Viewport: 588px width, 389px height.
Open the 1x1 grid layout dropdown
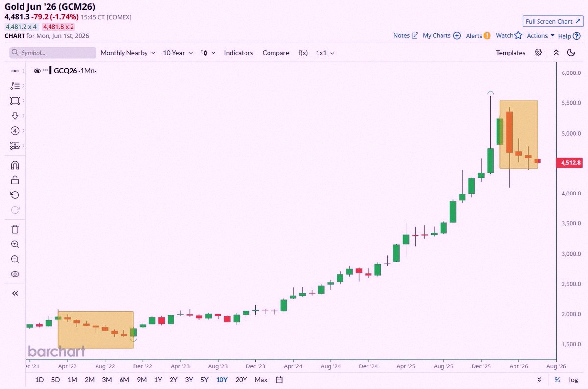325,53
